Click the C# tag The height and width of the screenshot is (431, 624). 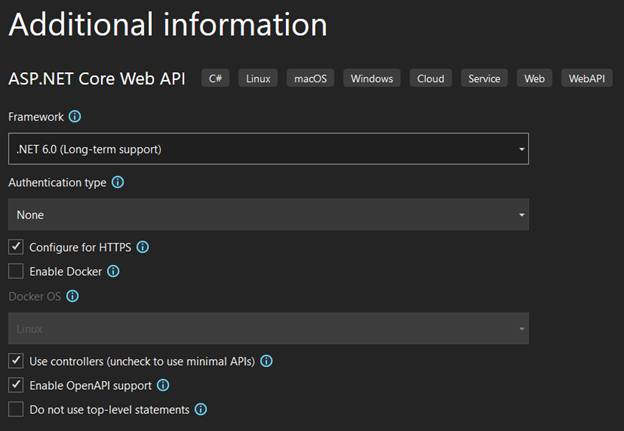tap(215, 78)
